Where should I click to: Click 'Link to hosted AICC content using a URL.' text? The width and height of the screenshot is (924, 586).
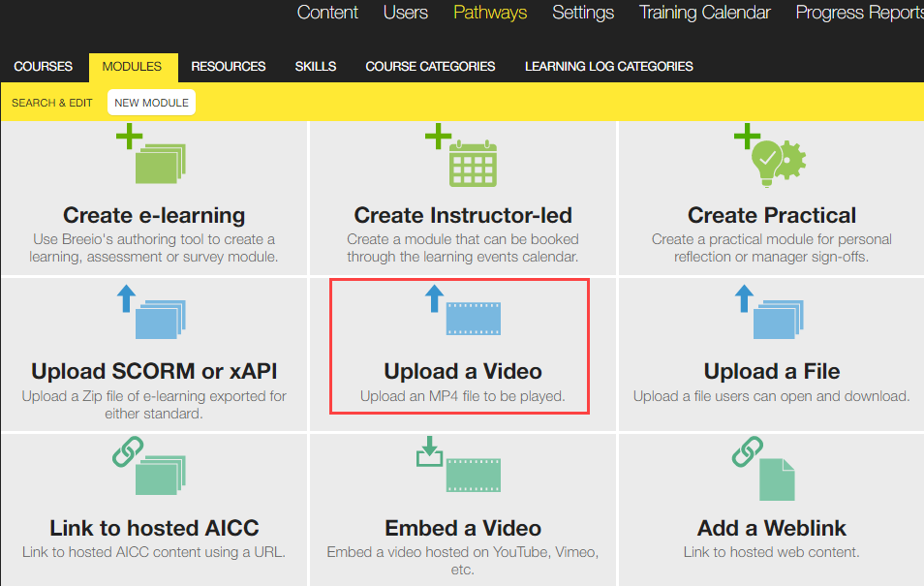coord(154,552)
